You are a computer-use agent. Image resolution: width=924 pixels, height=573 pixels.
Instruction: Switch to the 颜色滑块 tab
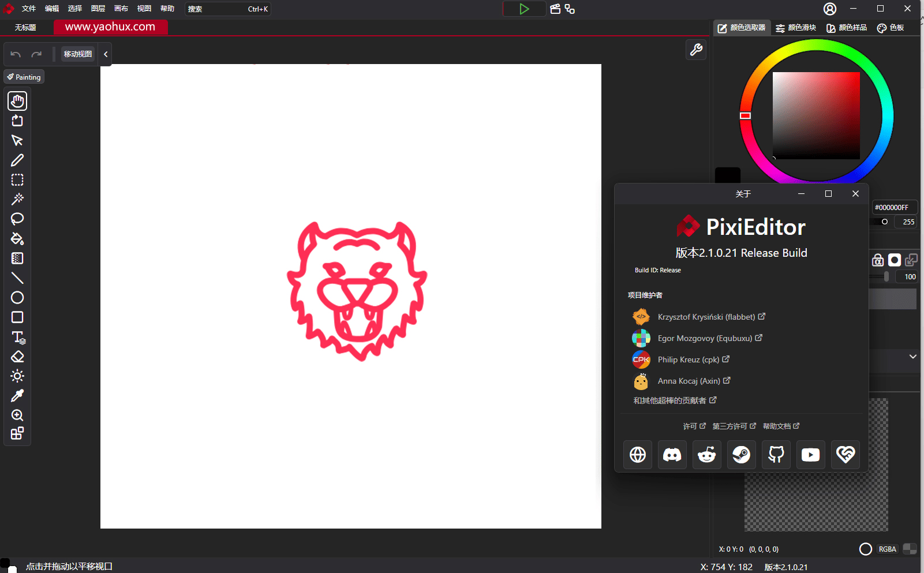click(x=796, y=28)
